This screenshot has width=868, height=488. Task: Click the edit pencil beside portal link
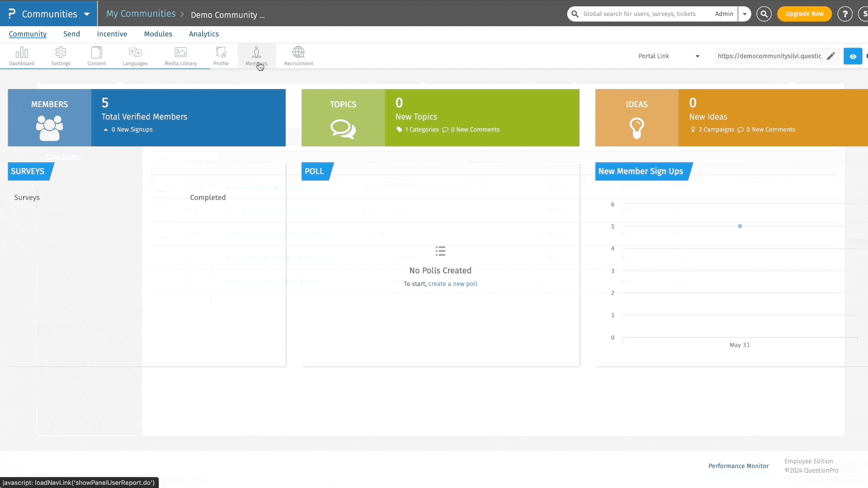832,56
